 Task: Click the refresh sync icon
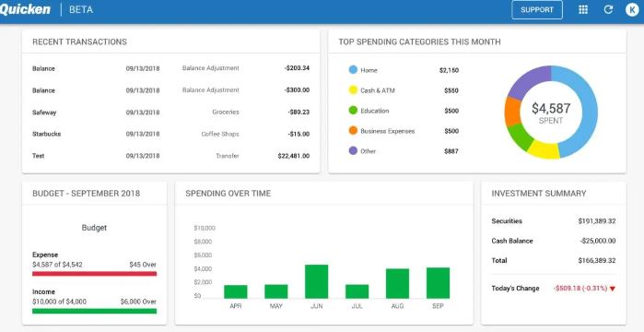608,10
